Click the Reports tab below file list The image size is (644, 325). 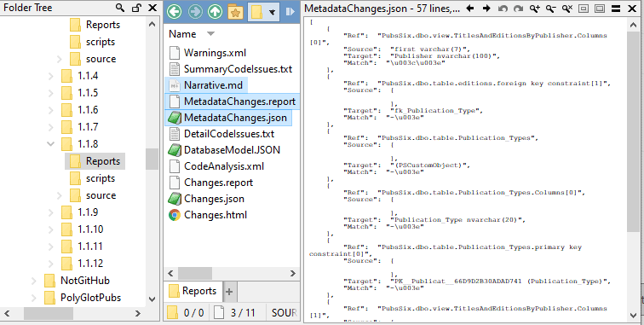click(x=193, y=291)
